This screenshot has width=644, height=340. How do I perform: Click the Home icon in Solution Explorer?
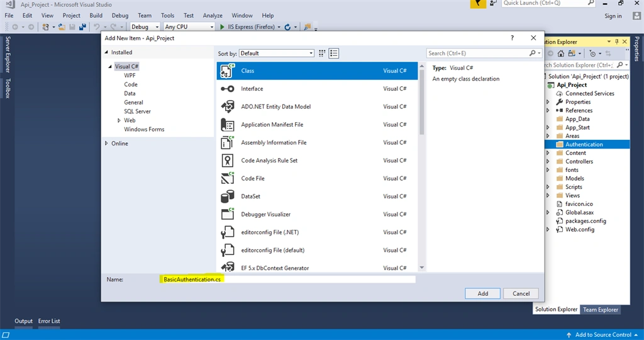(x=560, y=54)
